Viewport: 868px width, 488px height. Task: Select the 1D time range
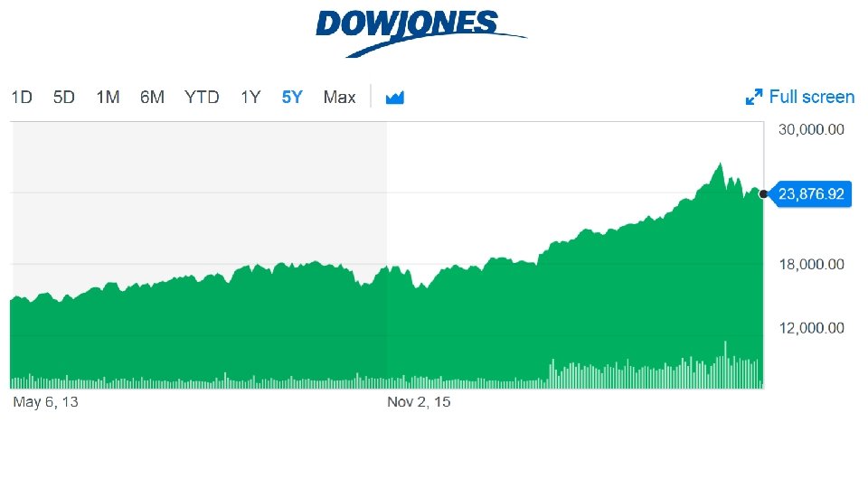click(22, 98)
